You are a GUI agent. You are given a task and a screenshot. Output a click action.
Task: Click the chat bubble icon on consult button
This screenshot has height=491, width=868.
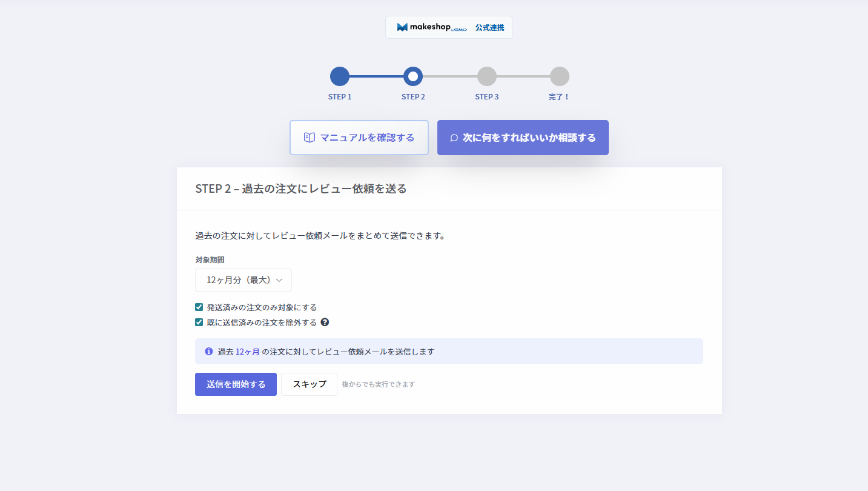point(454,138)
